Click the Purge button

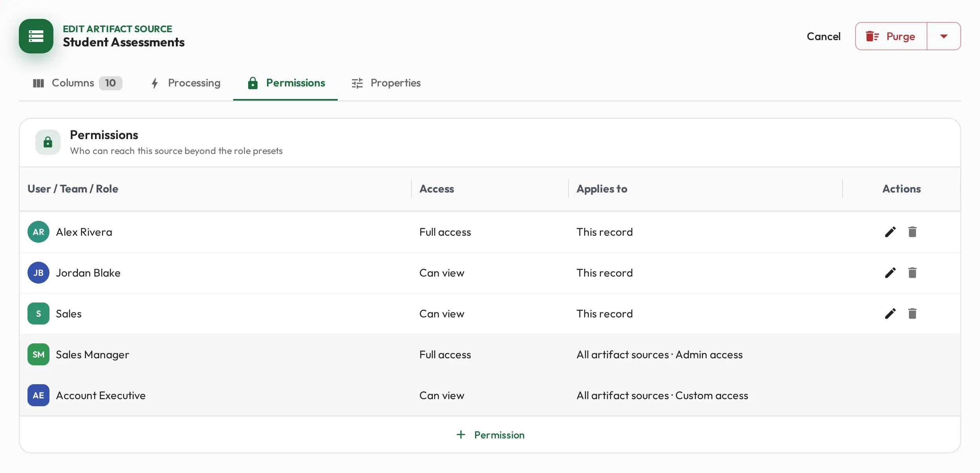(891, 36)
